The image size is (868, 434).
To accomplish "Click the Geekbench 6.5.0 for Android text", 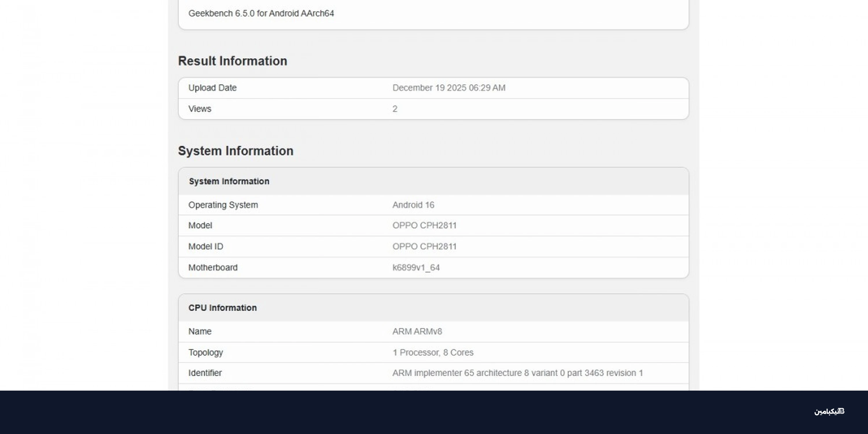I will pyautogui.click(x=261, y=14).
